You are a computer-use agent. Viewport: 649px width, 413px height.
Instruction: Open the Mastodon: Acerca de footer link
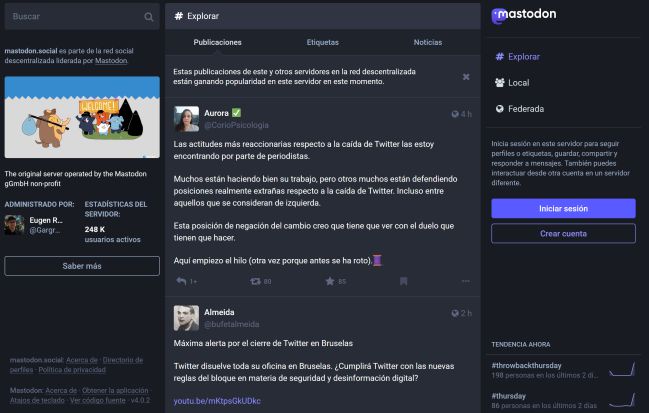click(x=61, y=391)
